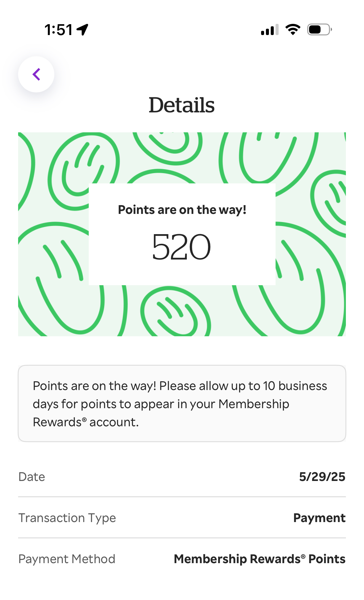Tap the small smiley face at banner bottom center
This screenshot has height=600, width=364.
175,313
